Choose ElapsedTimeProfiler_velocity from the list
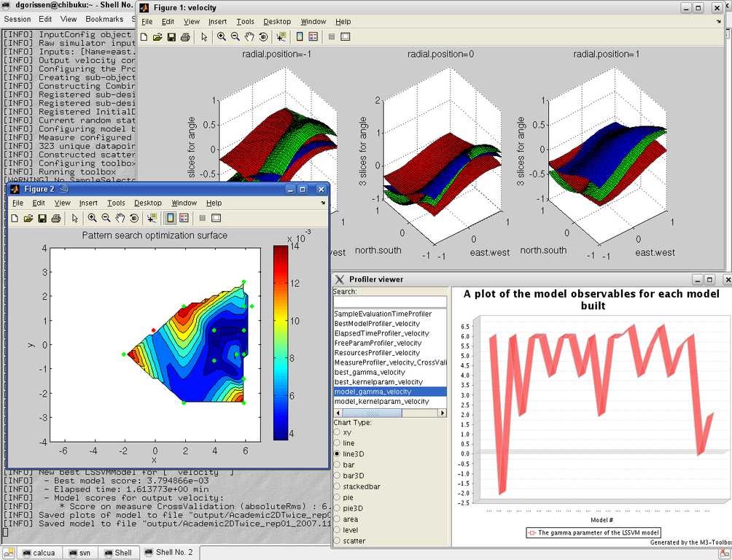Viewport: 732px width, 560px height. tap(381, 333)
